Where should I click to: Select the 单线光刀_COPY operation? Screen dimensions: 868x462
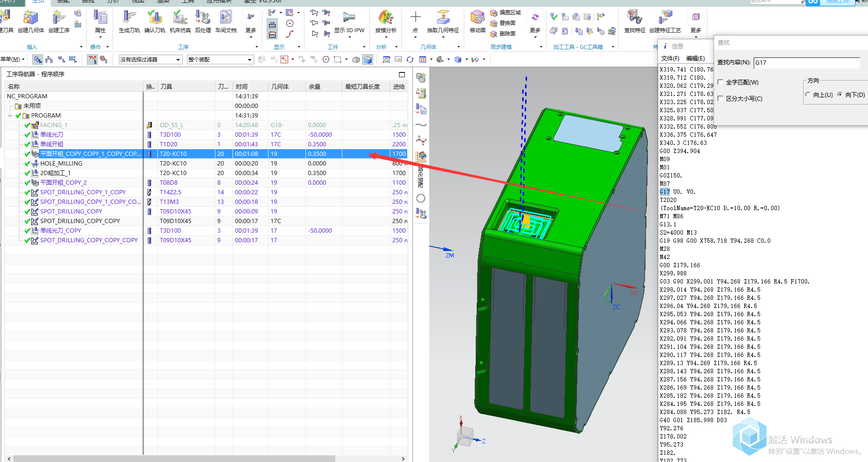click(x=60, y=231)
